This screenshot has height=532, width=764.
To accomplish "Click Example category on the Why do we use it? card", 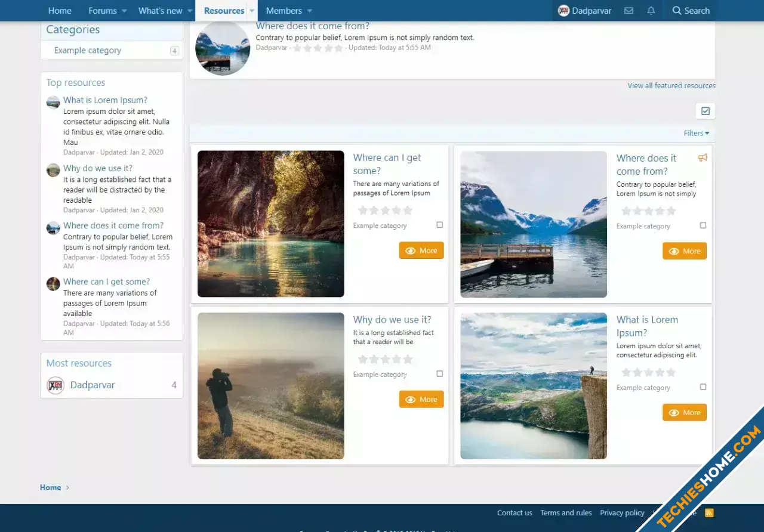I will coord(380,375).
